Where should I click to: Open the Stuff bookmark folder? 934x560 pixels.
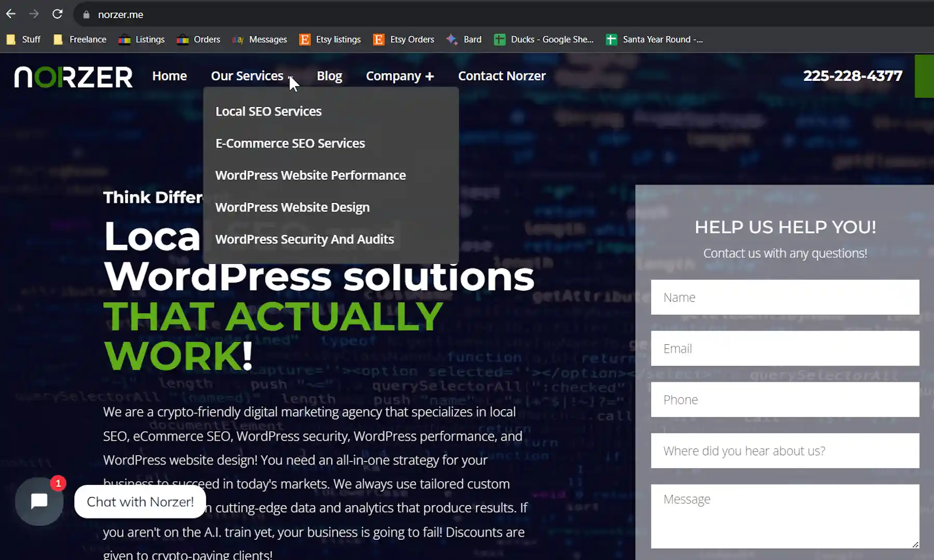pos(23,39)
